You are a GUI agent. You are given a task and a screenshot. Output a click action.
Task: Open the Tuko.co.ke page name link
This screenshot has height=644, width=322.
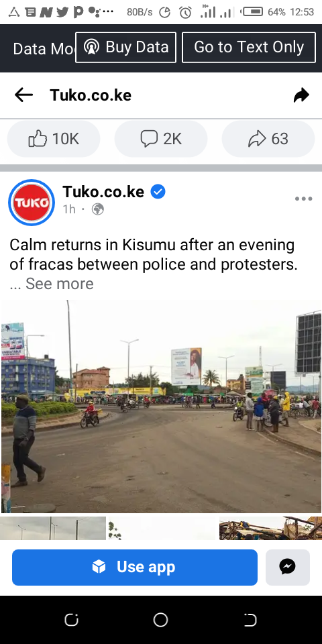point(103,191)
